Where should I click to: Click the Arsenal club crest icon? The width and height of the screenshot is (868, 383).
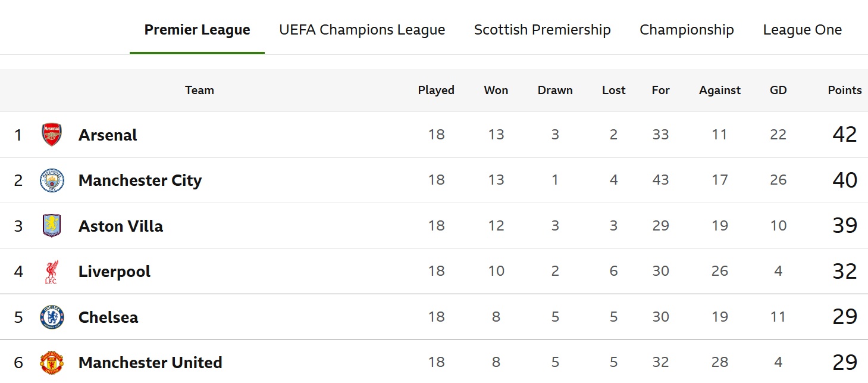tap(52, 135)
